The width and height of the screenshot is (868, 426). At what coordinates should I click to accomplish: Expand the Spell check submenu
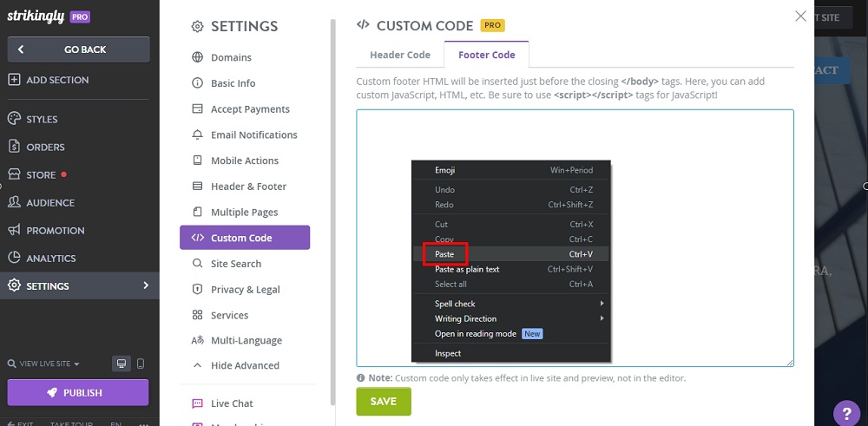510,303
